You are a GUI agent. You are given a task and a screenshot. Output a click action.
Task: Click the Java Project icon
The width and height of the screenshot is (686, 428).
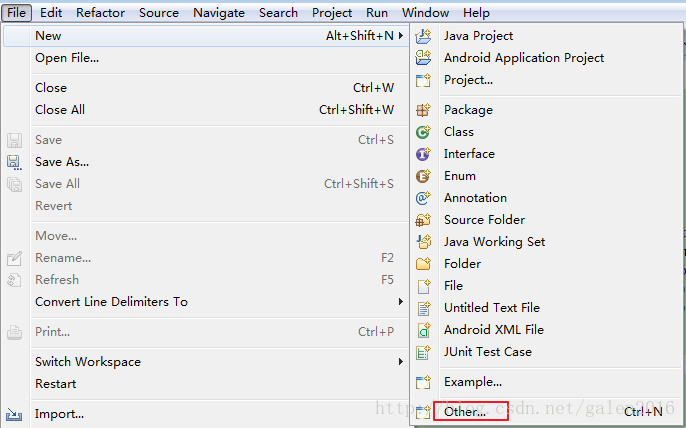click(423, 36)
